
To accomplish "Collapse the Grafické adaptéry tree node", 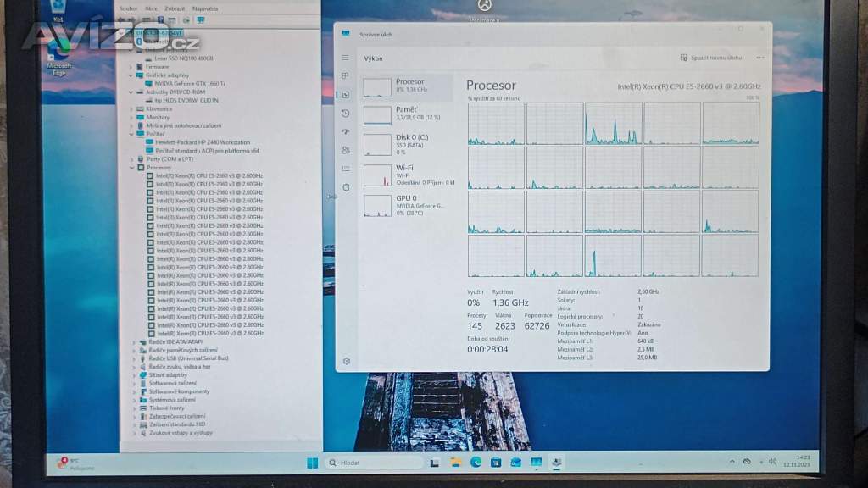I will point(131,75).
